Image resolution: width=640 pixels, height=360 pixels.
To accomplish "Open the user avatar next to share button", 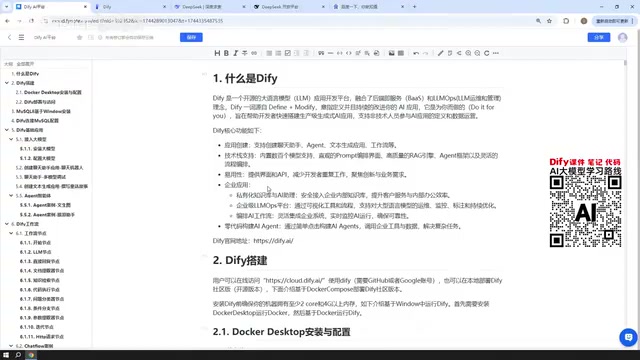I will click(622, 37).
